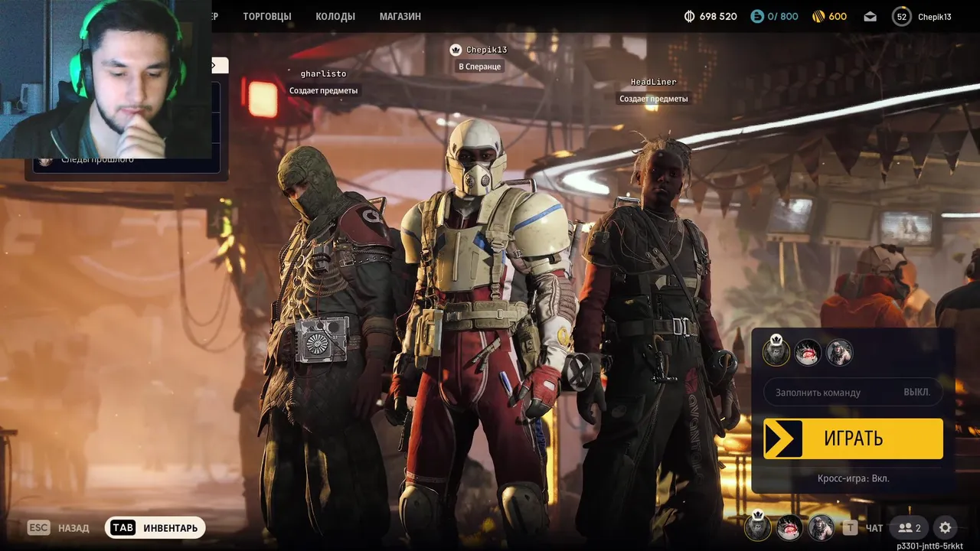Click HeadLiner's "Создает предметы" status
Screen dimensions: 980x551
pos(654,99)
